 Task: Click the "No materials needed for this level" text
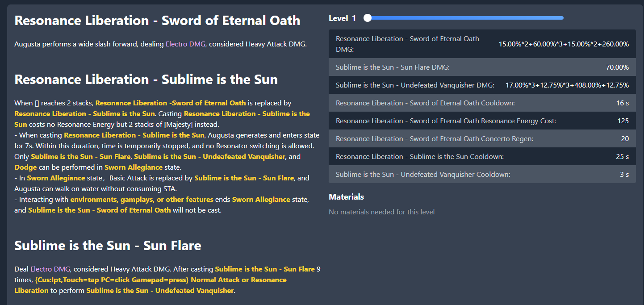tap(381, 212)
